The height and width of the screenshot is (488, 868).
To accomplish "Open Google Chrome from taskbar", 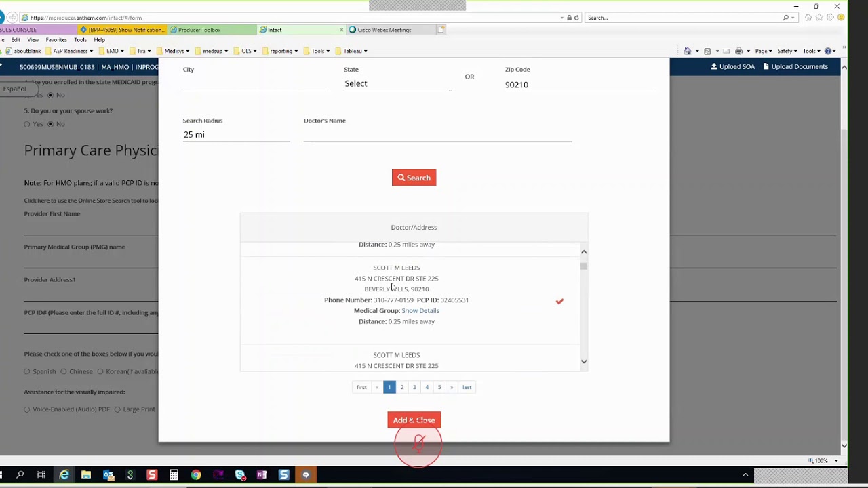I will click(x=196, y=475).
